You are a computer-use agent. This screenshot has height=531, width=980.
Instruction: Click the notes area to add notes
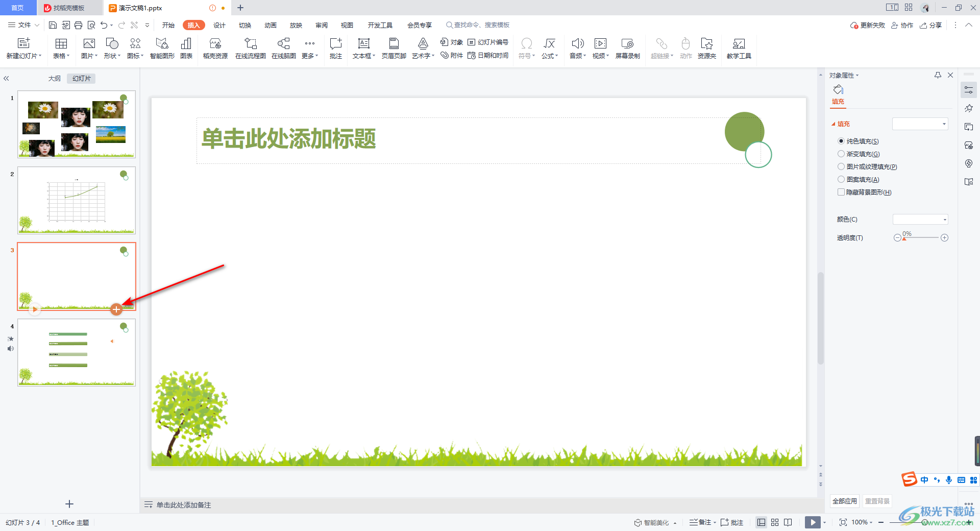[184, 505]
